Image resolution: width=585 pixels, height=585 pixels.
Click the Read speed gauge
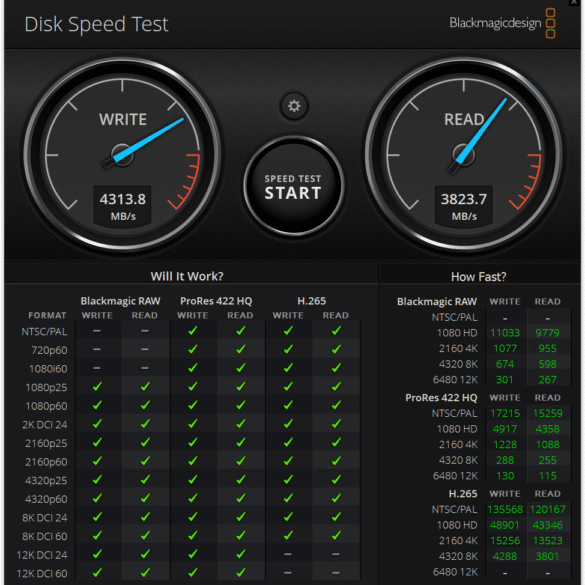click(463, 154)
